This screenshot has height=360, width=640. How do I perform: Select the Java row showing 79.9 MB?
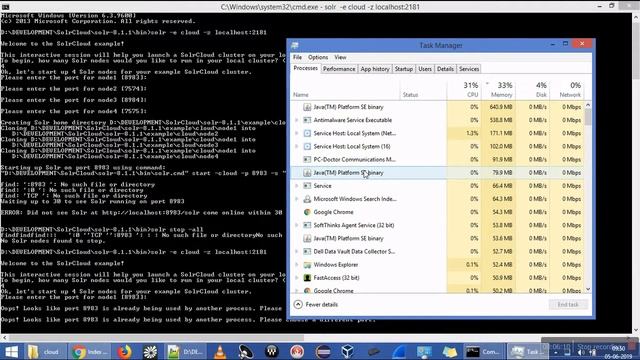point(438,173)
